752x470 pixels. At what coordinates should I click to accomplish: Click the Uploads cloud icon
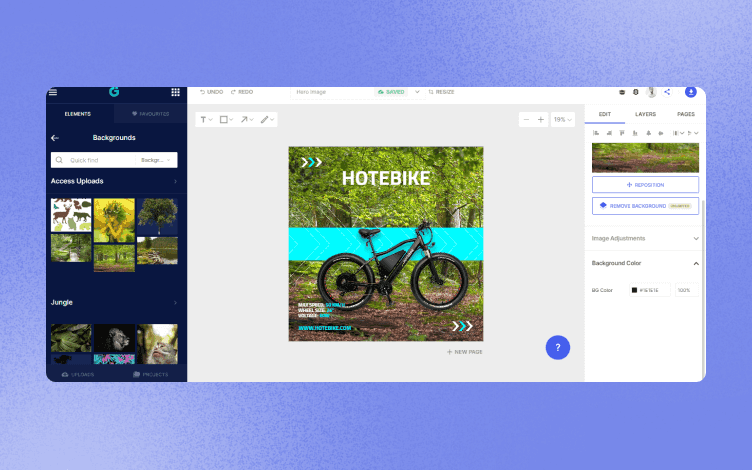point(65,374)
